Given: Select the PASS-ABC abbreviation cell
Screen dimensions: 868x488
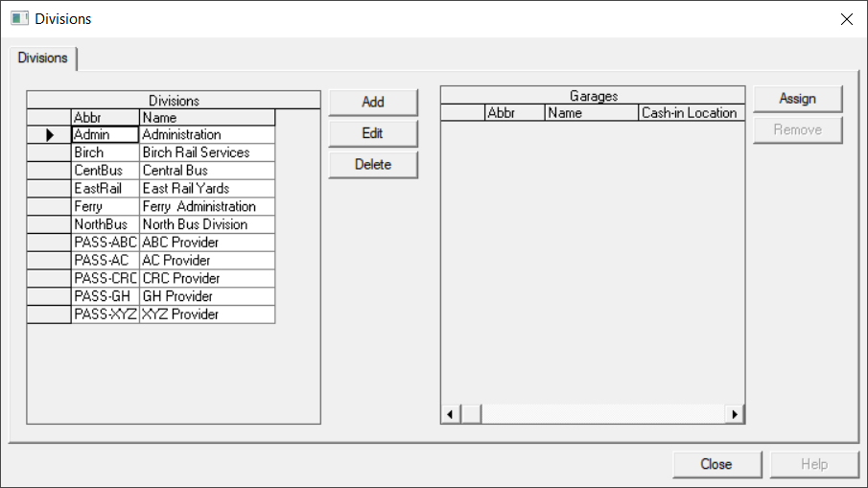Looking at the screenshot, I should (x=106, y=243).
